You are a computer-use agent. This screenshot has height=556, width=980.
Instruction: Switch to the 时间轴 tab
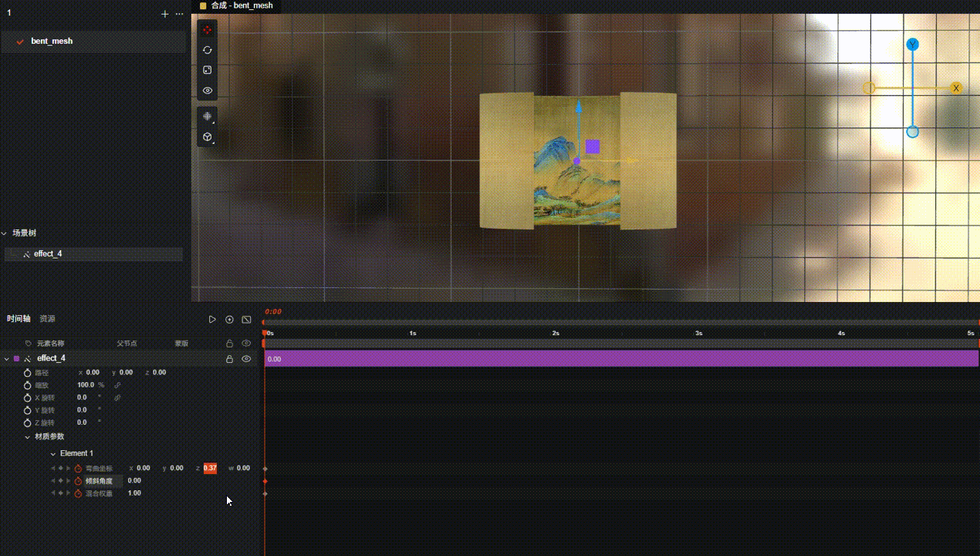coord(19,319)
